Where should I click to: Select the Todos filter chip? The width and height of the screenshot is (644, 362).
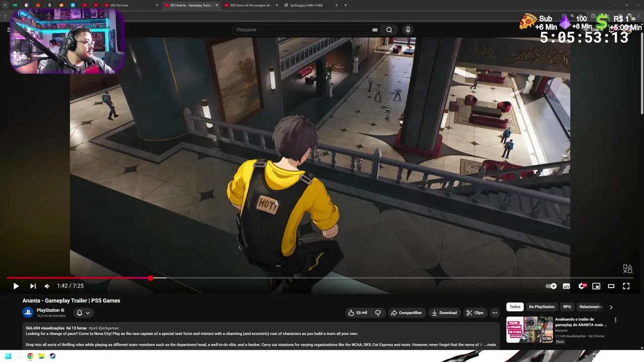click(515, 307)
